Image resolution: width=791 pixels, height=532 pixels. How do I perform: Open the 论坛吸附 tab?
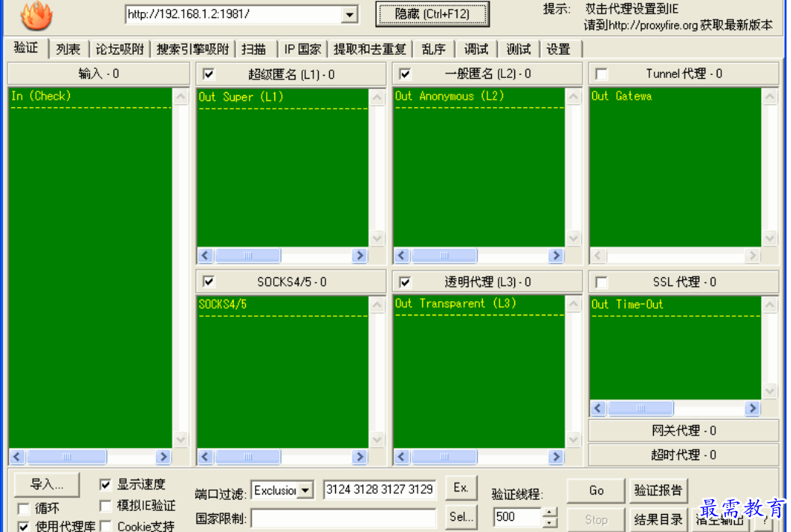(119, 49)
